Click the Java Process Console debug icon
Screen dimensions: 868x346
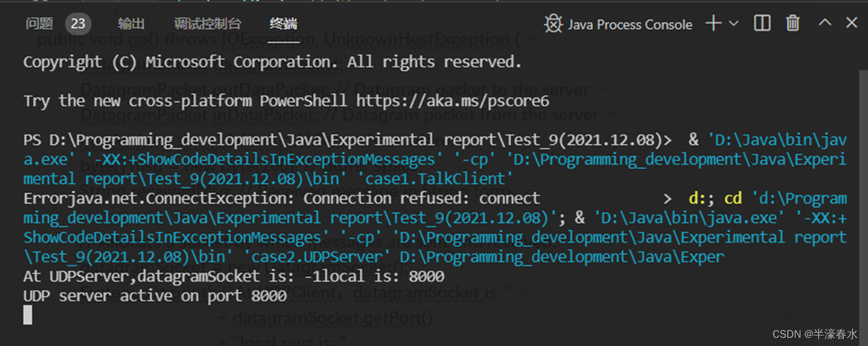tap(553, 24)
